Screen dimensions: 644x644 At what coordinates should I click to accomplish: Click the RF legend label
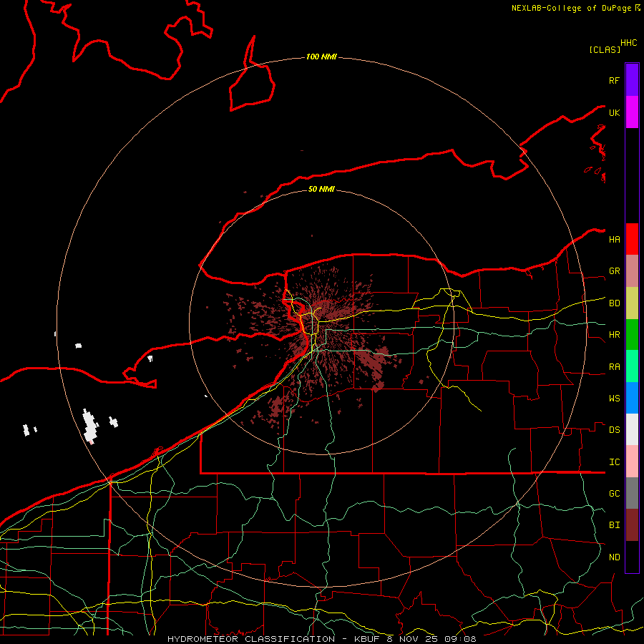[614, 80]
